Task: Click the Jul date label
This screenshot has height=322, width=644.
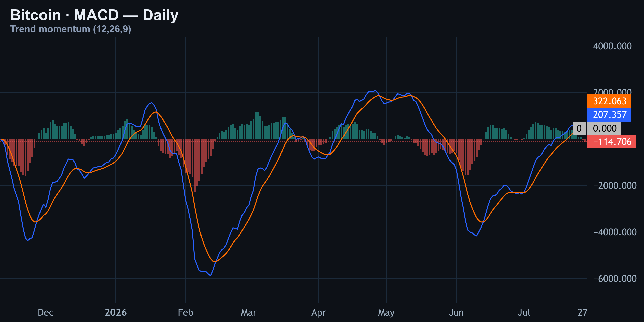Action: click(524, 312)
